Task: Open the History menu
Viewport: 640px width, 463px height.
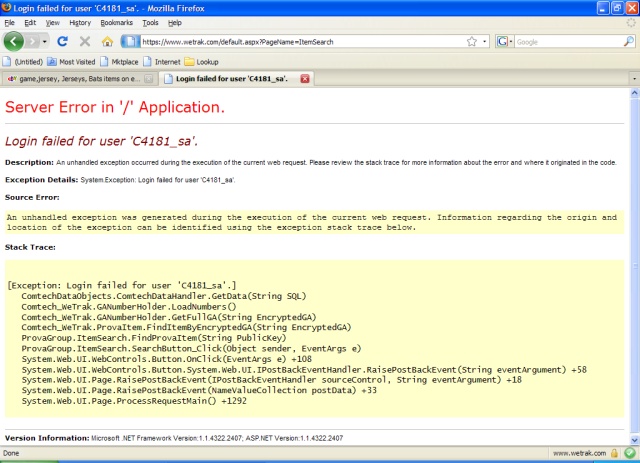Action: tap(80, 23)
